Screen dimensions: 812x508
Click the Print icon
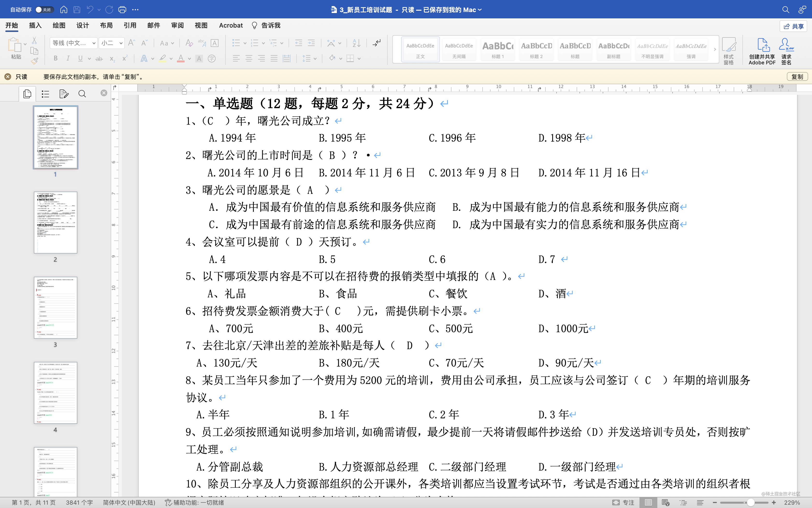[123, 10]
